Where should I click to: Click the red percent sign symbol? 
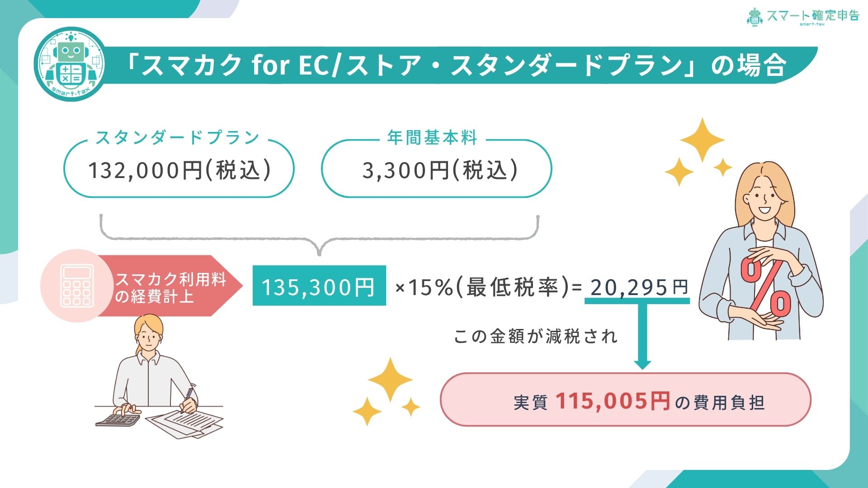pyautogui.click(x=766, y=288)
